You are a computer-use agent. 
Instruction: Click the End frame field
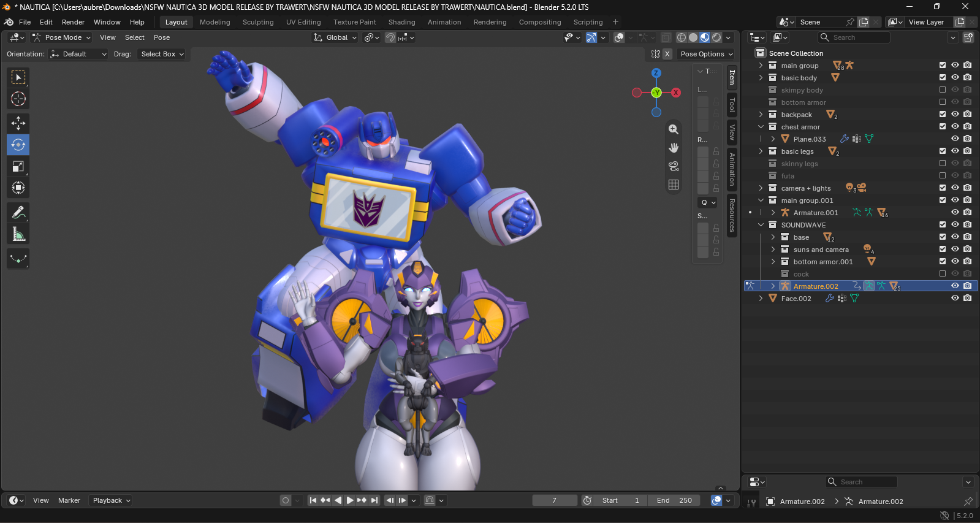pos(674,500)
